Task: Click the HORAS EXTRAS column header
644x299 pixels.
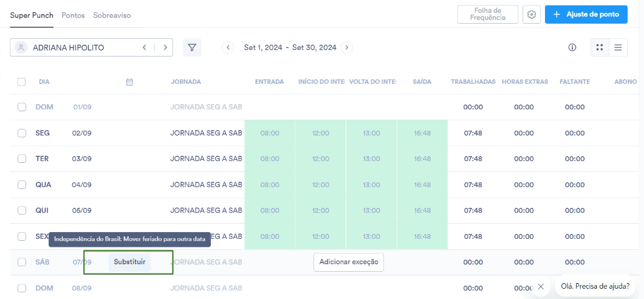Action: pos(525,81)
